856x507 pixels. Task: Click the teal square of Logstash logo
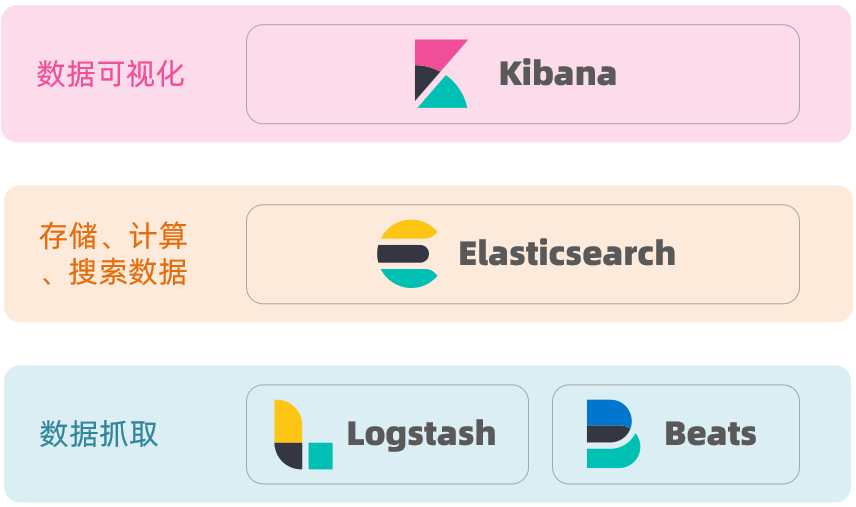point(320,456)
